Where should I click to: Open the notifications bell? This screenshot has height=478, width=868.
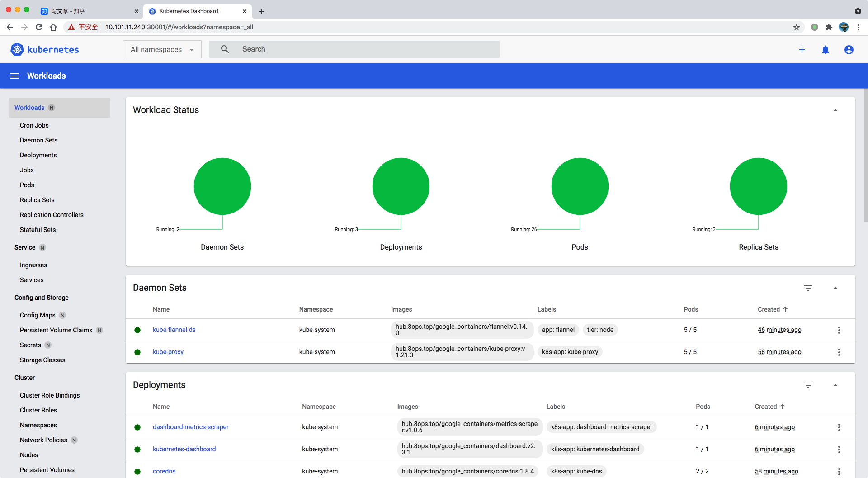click(826, 50)
